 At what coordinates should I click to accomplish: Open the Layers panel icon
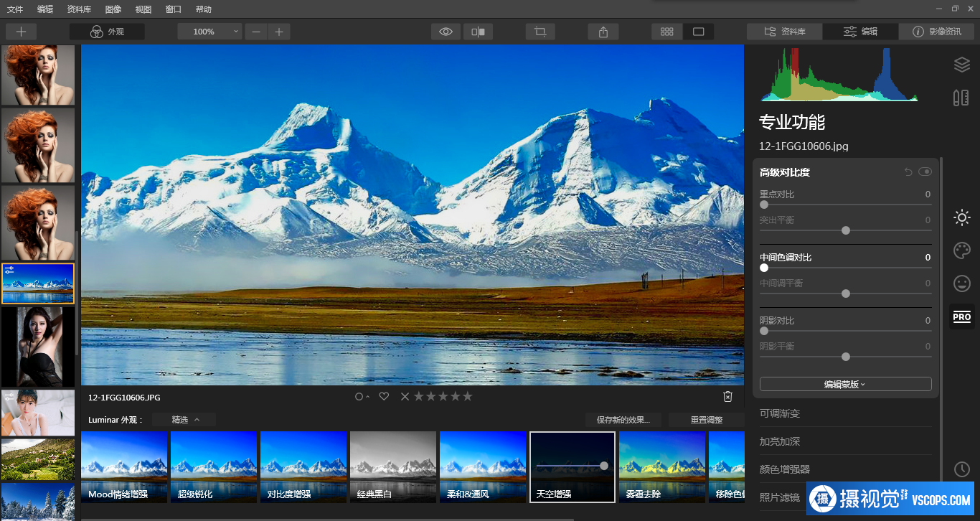coord(961,65)
